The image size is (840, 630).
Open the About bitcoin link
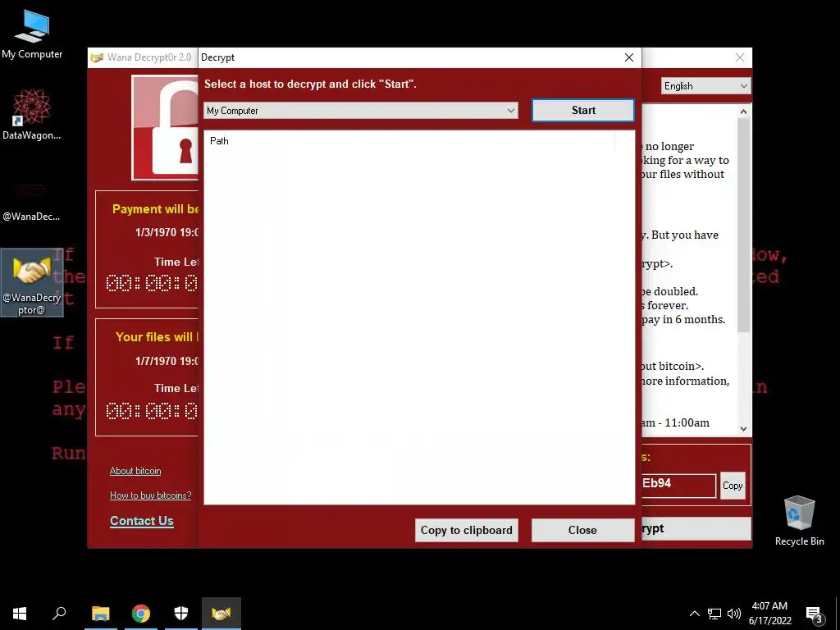[135, 471]
